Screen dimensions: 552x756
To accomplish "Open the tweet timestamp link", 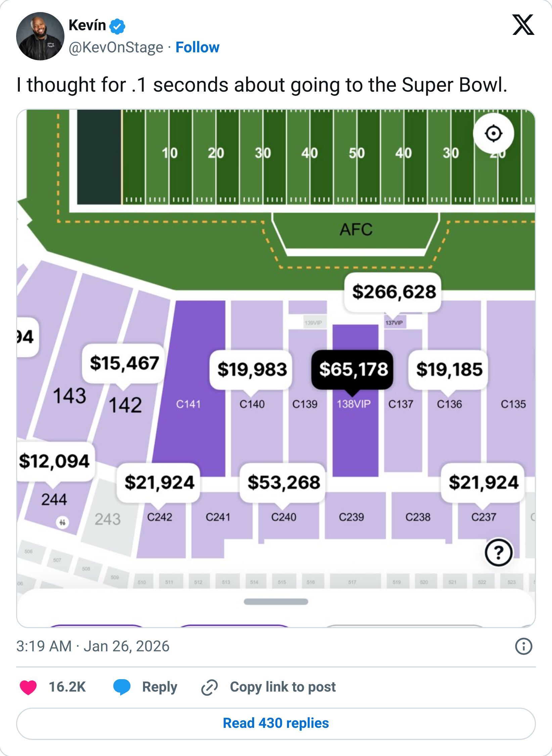I will (93, 646).
